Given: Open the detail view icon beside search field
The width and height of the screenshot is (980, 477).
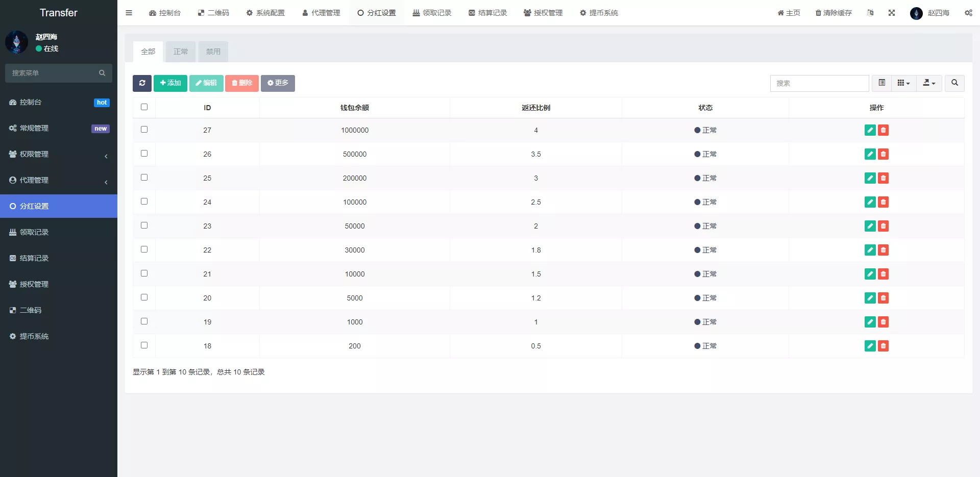Looking at the screenshot, I should coord(881,83).
